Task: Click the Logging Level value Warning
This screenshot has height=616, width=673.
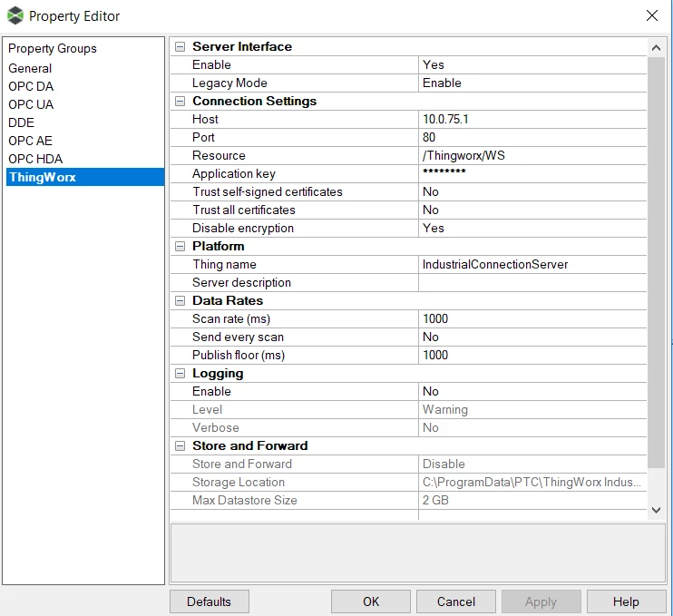Action: click(x=532, y=409)
